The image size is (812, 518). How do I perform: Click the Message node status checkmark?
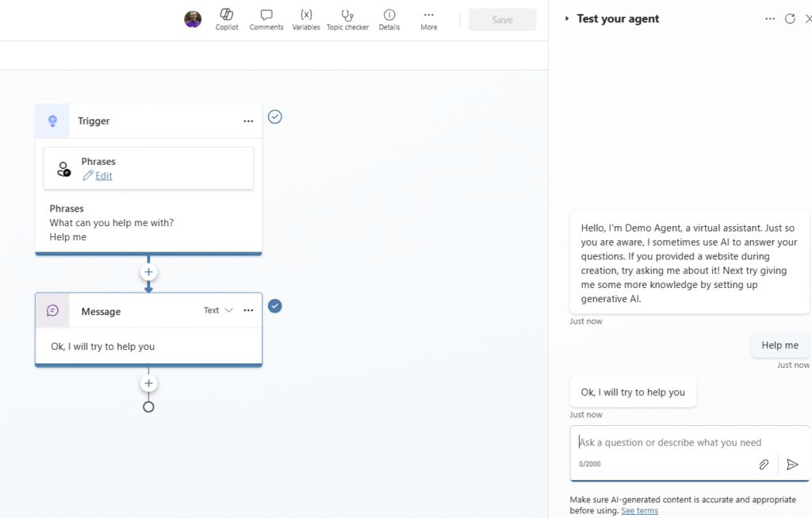[275, 306]
